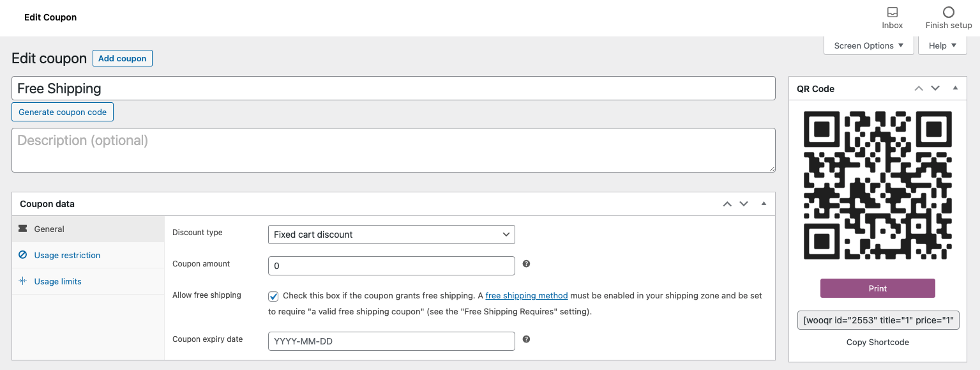Click the Finish setup circle icon
Image resolution: width=980 pixels, height=370 pixels.
949,12
